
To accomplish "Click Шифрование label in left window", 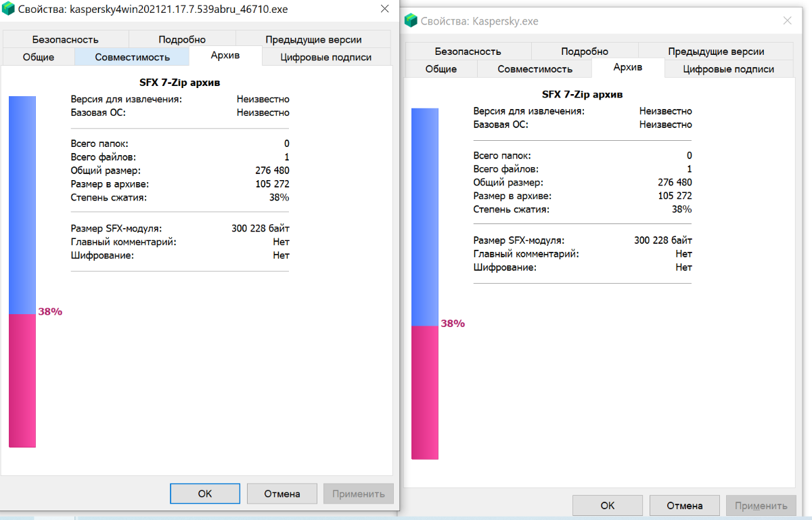I will click(102, 255).
